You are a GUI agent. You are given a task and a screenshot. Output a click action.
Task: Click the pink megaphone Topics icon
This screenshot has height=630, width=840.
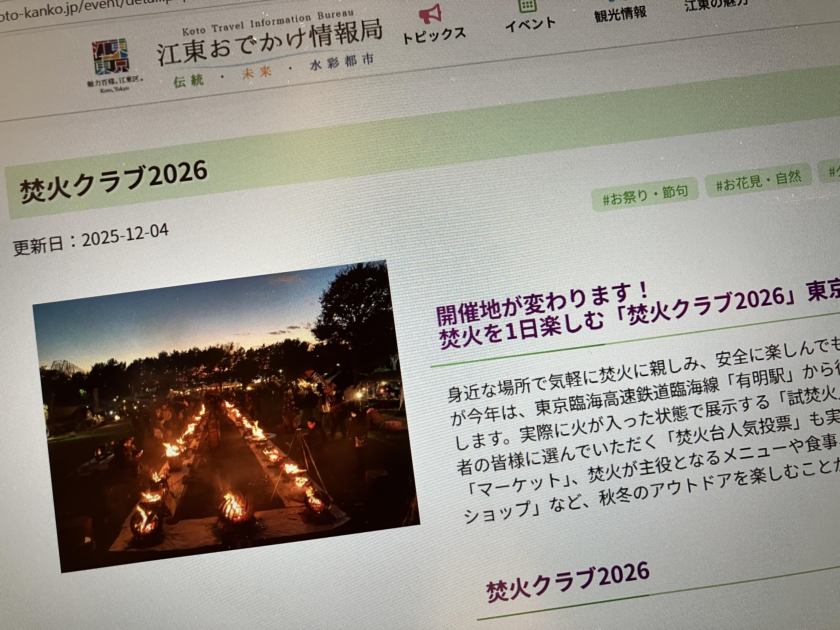pos(430,14)
